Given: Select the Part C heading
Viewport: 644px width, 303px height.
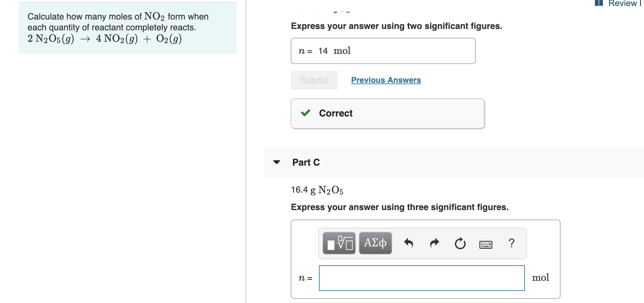Looking at the screenshot, I should [x=306, y=162].
